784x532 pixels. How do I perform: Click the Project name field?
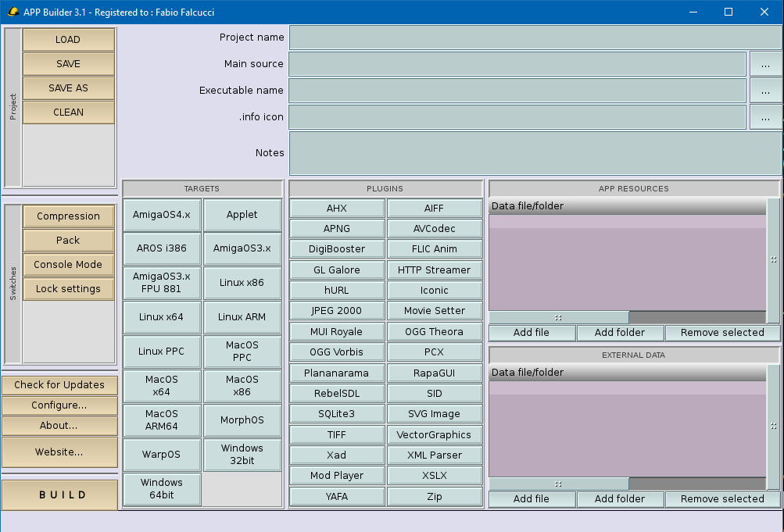(x=534, y=37)
